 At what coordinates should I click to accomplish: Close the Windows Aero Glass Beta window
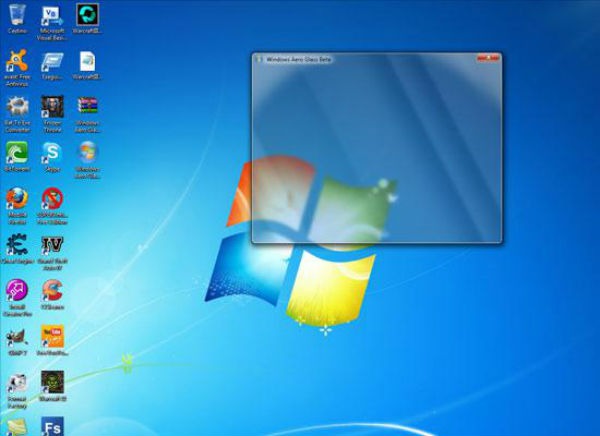pyautogui.click(x=488, y=58)
